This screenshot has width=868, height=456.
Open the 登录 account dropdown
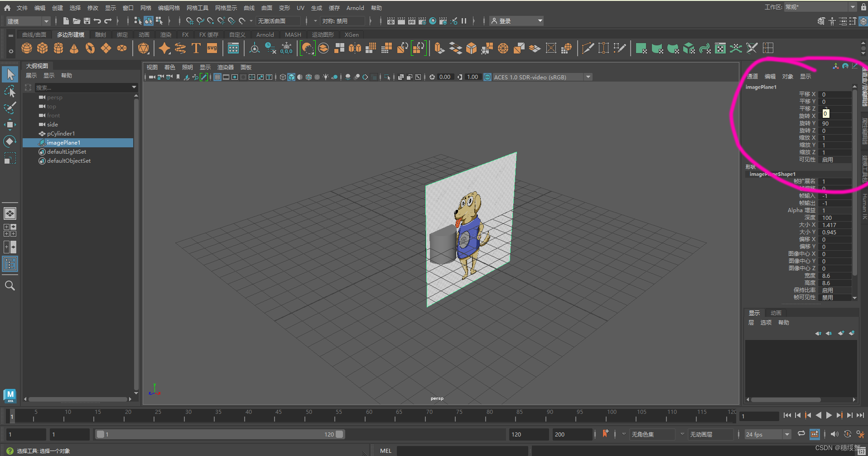pyautogui.click(x=516, y=21)
